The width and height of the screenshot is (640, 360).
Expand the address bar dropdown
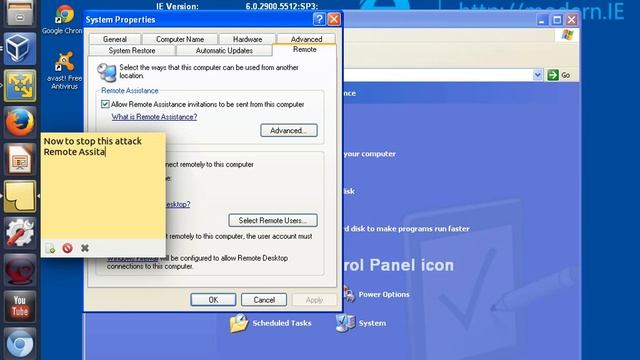coord(538,75)
